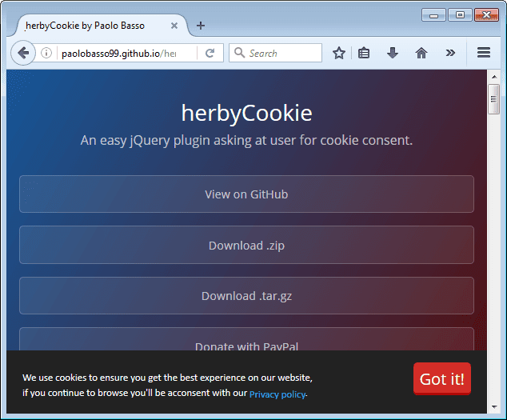Go back using the back arrow button
507x420 pixels.
[x=23, y=53]
